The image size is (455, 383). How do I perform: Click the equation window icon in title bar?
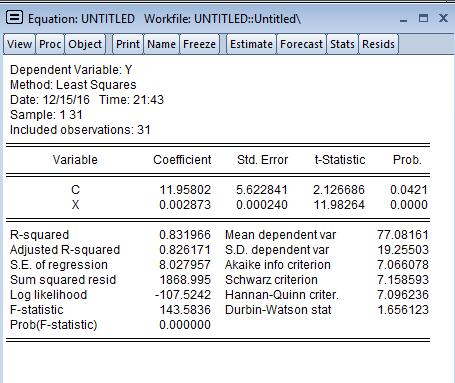click(14, 17)
